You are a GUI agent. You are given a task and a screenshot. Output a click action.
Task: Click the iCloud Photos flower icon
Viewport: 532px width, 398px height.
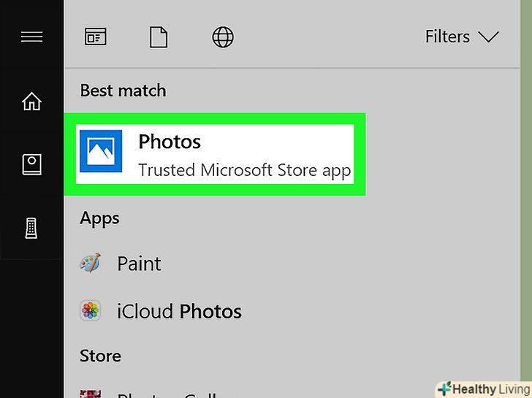coord(91,312)
